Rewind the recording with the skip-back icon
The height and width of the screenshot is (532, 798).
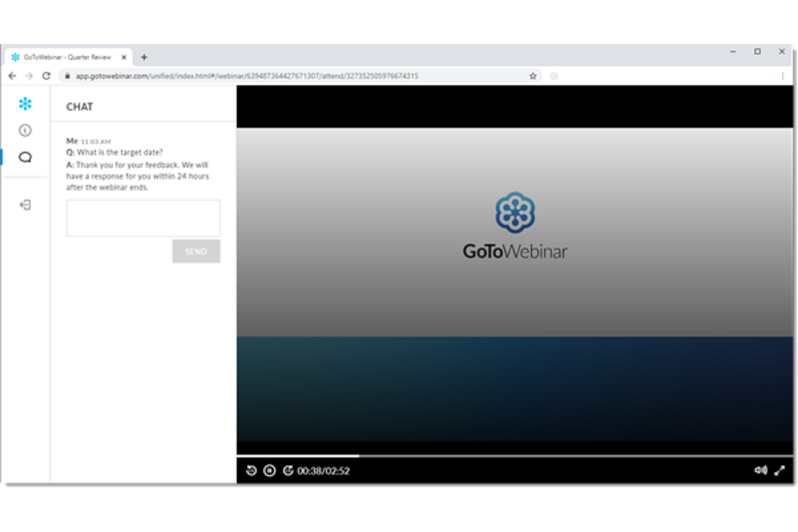click(x=251, y=471)
